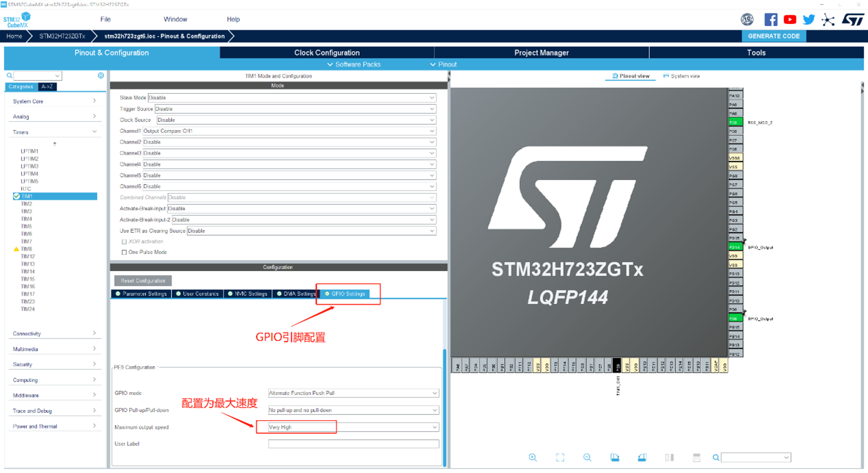Select TIM8 in the timers list
This screenshot has height=473, width=868.
(27, 249)
